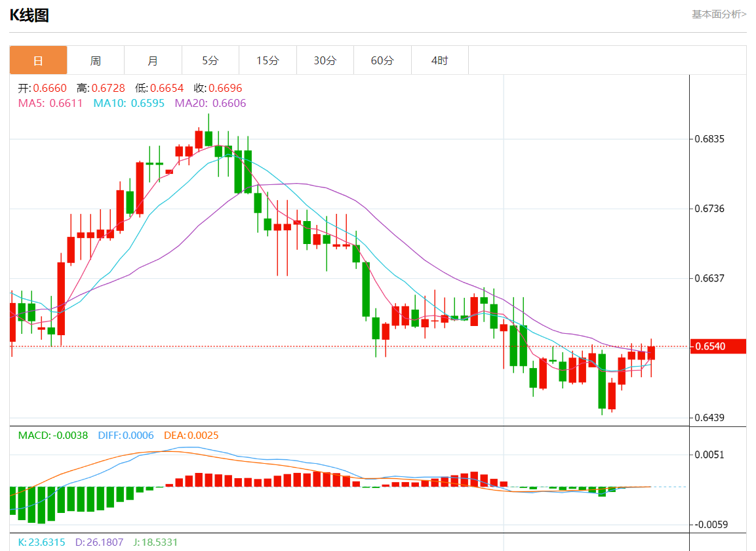Switch to the 4时 chart tab
The height and width of the screenshot is (551, 756).
(x=440, y=60)
